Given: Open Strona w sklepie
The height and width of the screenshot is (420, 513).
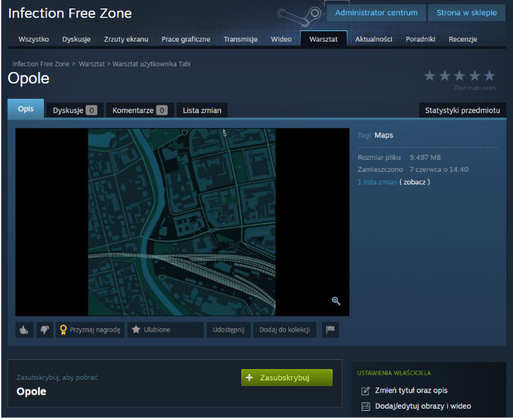Looking at the screenshot, I should [466, 13].
